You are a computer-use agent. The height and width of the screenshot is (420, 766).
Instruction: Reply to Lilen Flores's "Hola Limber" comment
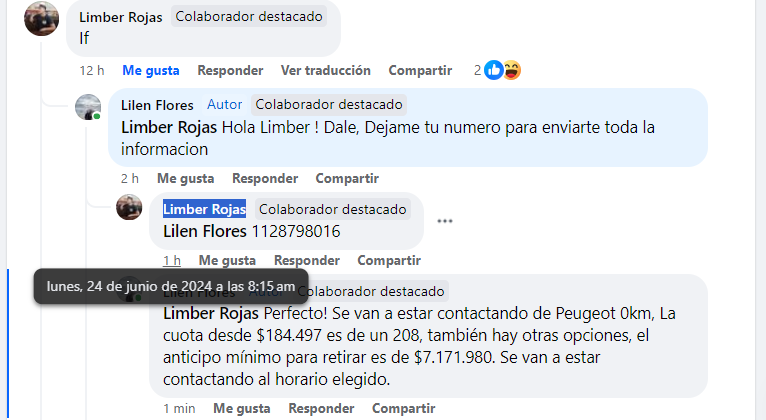coord(265,178)
